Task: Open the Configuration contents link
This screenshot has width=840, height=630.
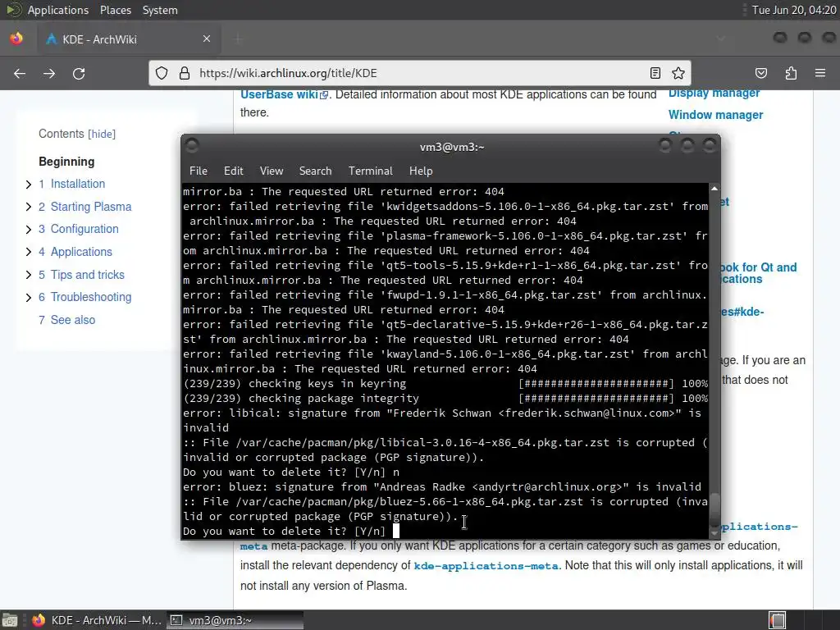Action: click(78, 229)
